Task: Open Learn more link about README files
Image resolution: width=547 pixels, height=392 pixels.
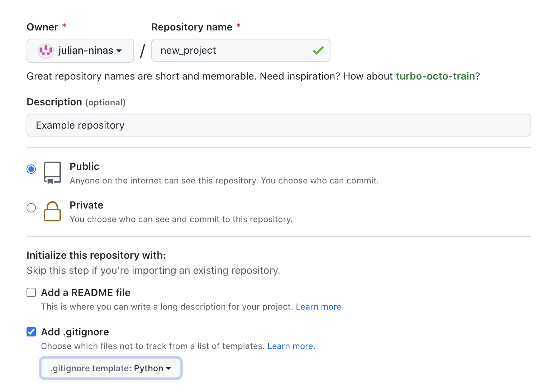Action: (x=319, y=307)
